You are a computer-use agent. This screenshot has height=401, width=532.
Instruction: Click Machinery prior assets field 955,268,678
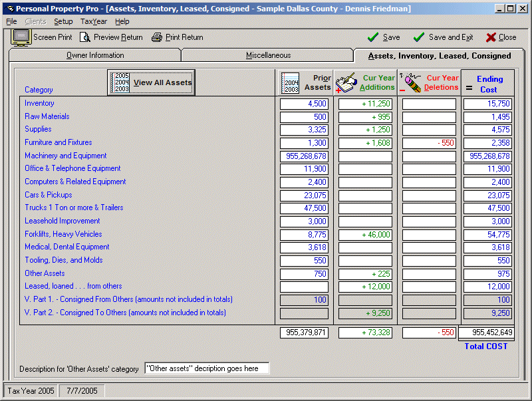pyautogui.click(x=304, y=156)
